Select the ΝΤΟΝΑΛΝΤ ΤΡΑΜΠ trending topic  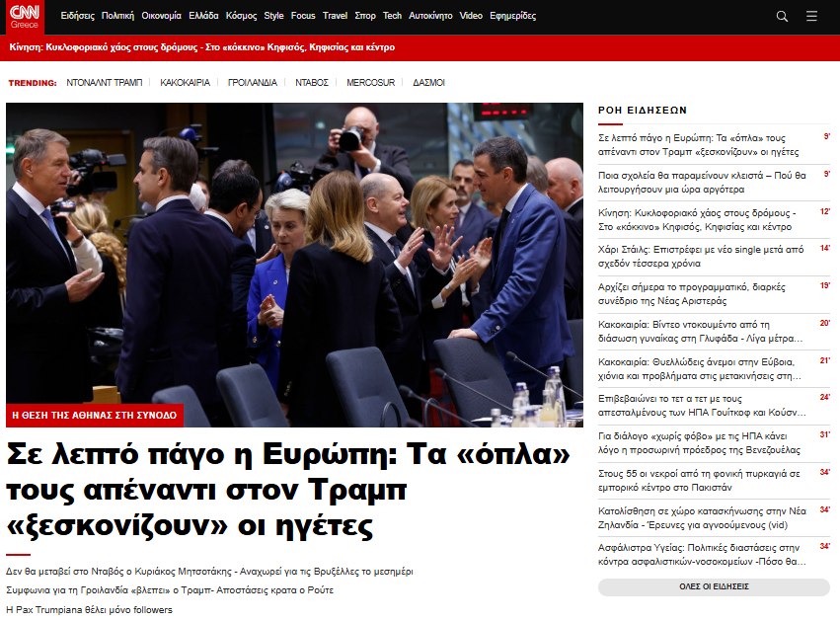[105, 83]
